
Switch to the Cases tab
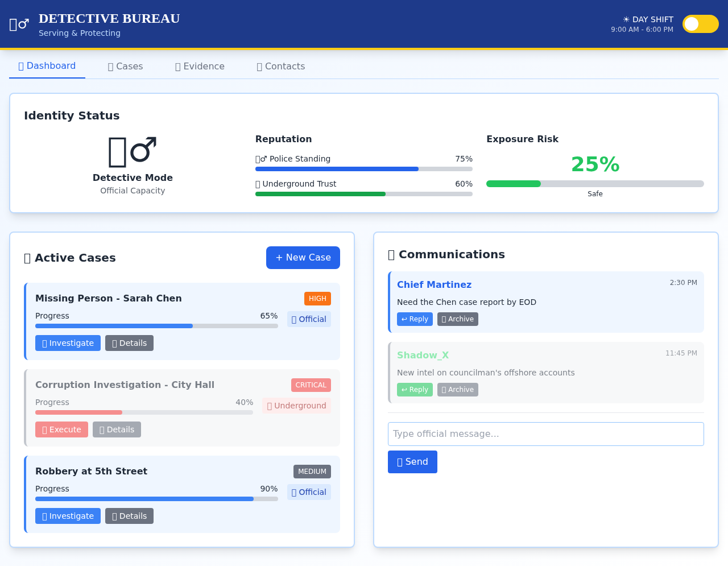[125, 67]
